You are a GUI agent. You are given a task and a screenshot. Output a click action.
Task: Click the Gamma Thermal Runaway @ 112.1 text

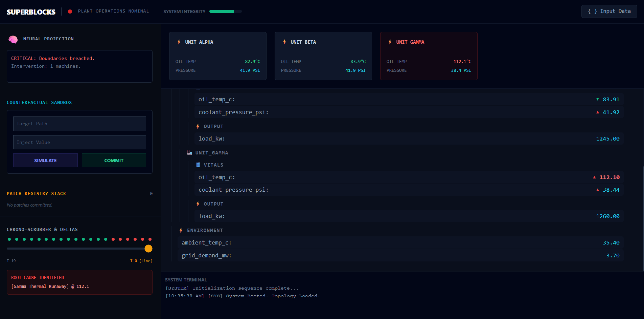coord(50,286)
